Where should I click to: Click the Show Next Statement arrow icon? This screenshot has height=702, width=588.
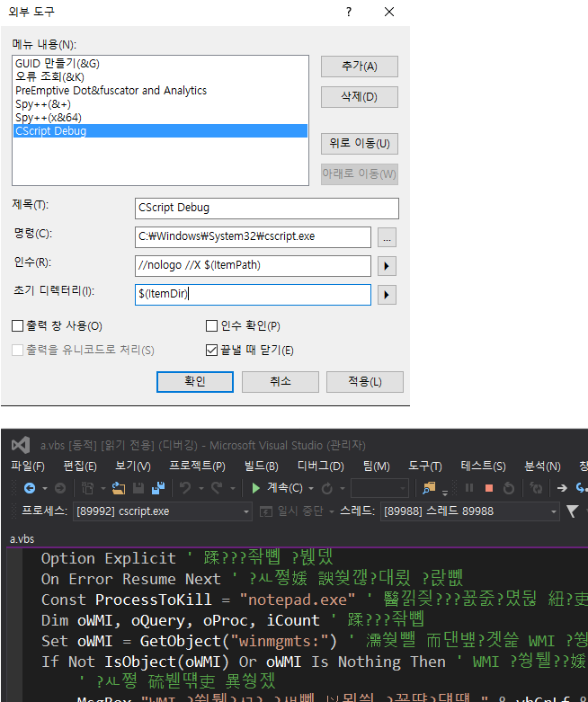coord(562,488)
